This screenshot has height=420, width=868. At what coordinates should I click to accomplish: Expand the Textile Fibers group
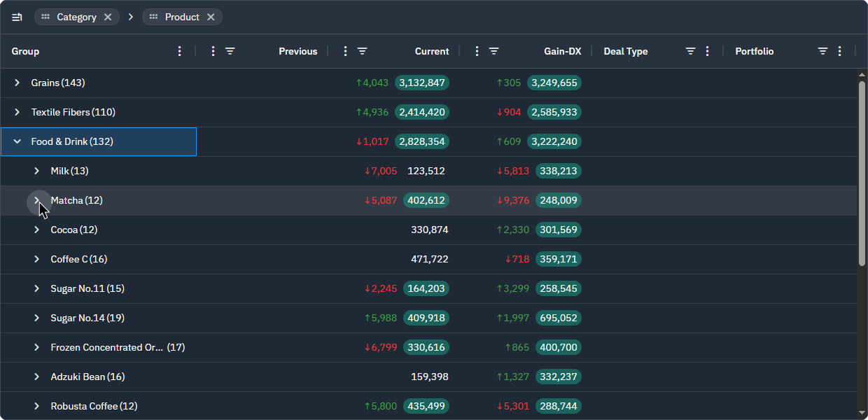coord(17,112)
